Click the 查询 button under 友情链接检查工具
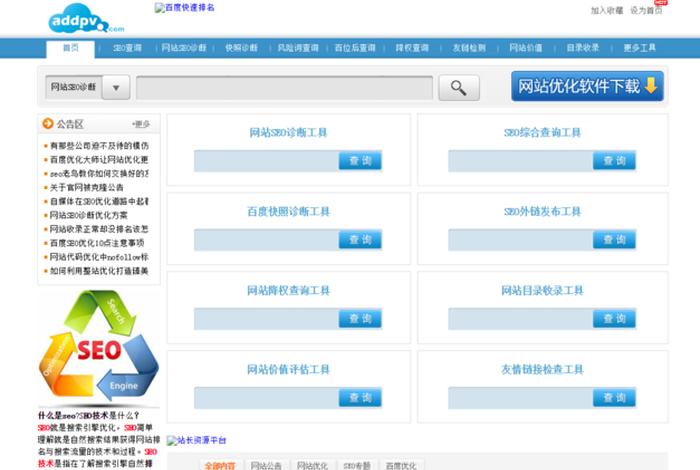Screen dimensions: 700x470 [614, 398]
